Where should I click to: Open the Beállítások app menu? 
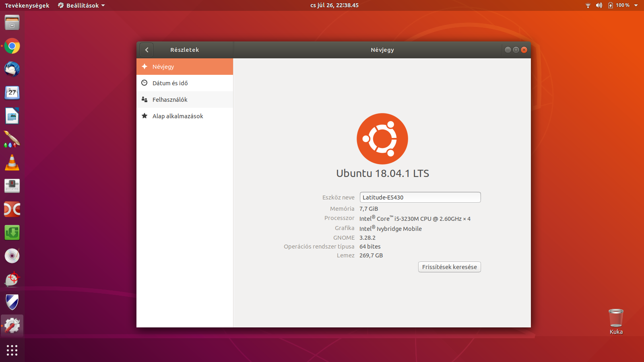[x=81, y=5]
